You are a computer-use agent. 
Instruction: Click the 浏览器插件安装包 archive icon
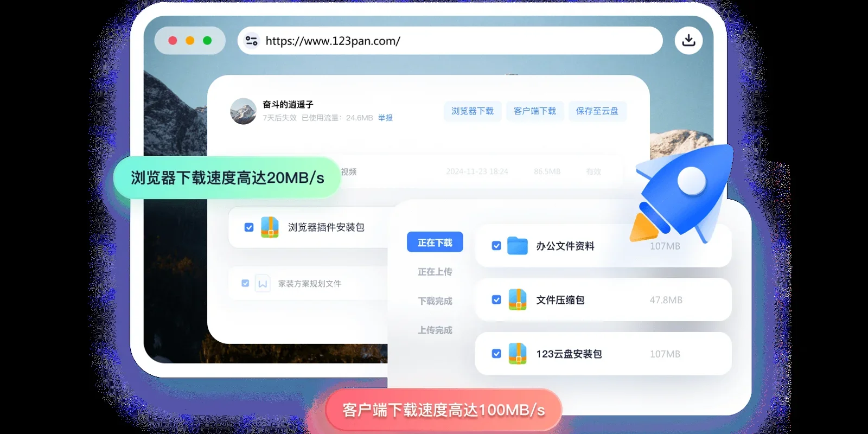click(270, 227)
